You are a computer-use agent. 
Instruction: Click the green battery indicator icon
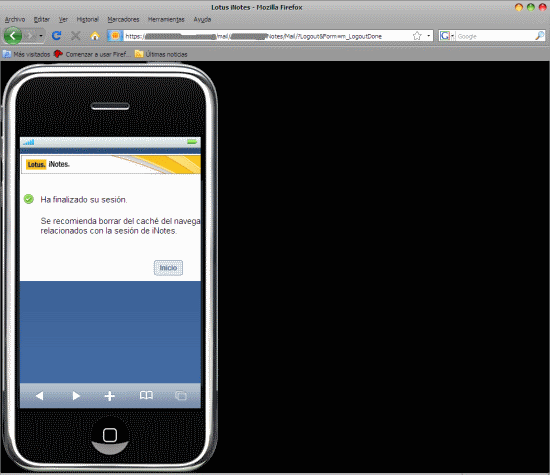(x=192, y=142)
